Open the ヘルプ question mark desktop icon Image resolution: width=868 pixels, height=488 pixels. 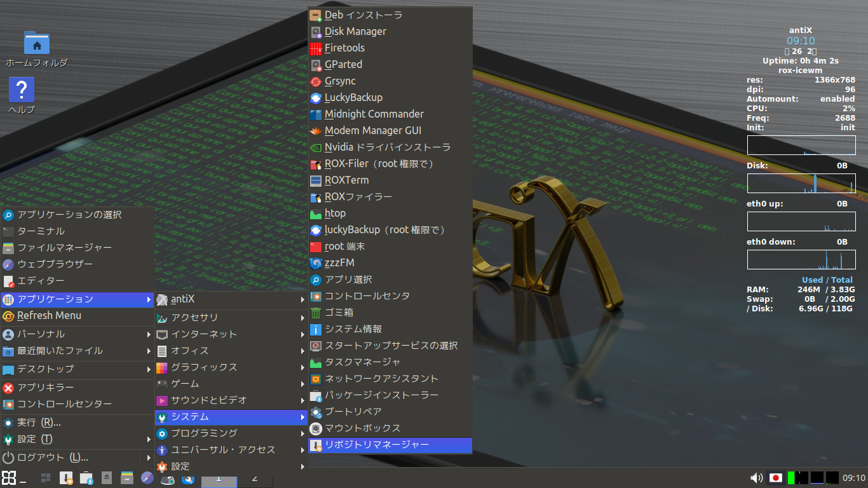point(22,90)
